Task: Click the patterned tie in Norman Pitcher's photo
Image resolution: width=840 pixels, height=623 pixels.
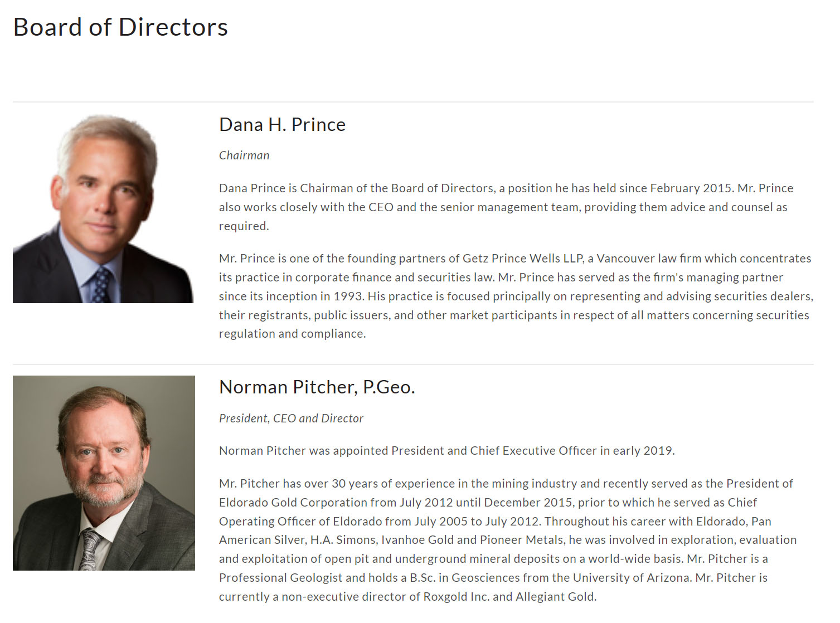Action: point(90,549)
